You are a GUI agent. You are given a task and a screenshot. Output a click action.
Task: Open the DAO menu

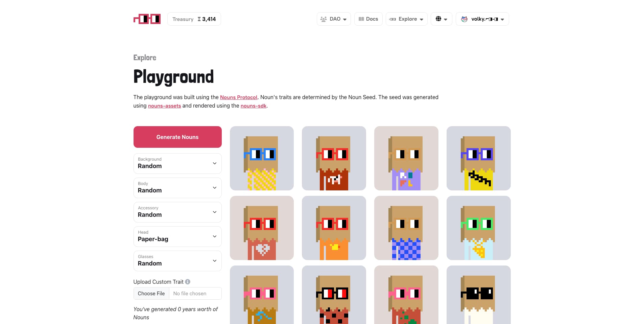[334, 19]
